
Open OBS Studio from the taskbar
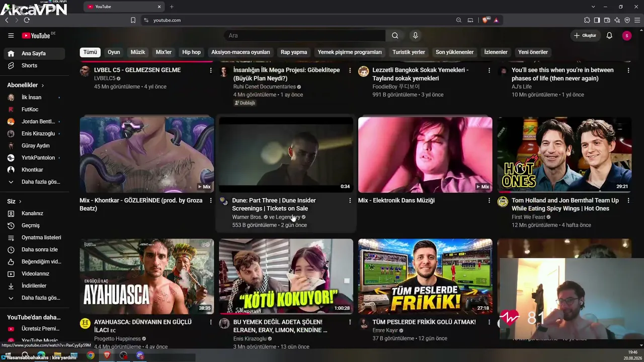pyautogui.click(x=124, y=355)
